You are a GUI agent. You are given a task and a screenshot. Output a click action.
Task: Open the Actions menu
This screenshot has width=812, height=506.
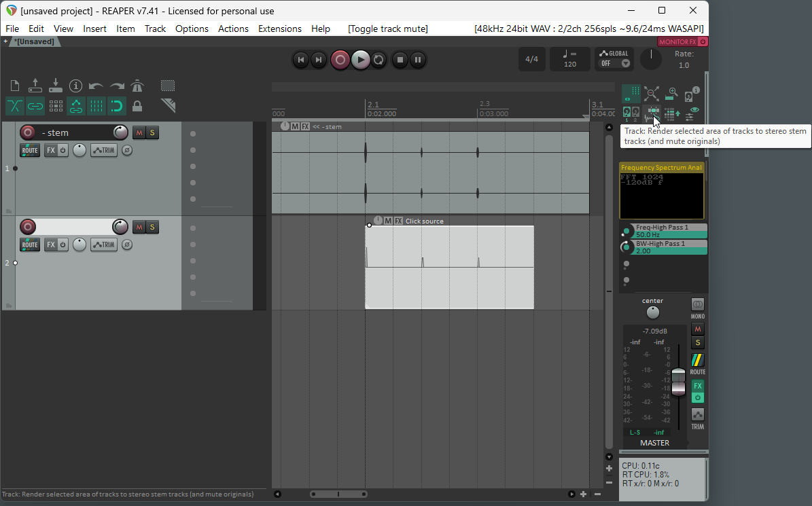pyautogui.click(x=233, y=29)
